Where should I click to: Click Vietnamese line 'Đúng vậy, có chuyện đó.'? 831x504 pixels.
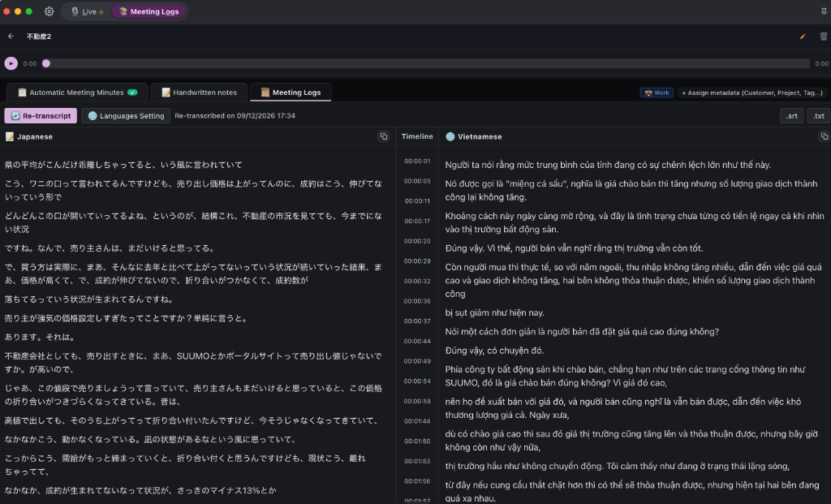[494, 351]
